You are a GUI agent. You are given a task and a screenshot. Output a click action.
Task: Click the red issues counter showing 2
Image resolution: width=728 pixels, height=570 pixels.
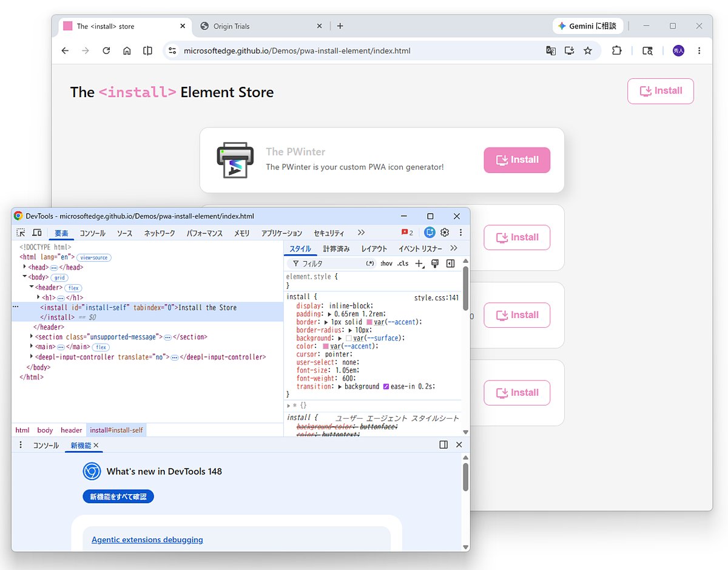tap(407, 232)
